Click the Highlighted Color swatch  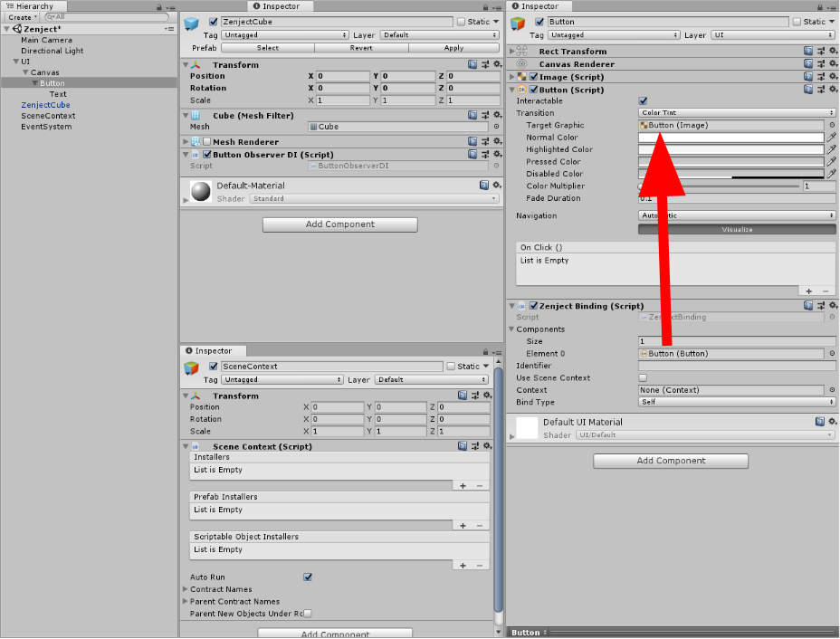pyautogui.click(x=730, y=149)
